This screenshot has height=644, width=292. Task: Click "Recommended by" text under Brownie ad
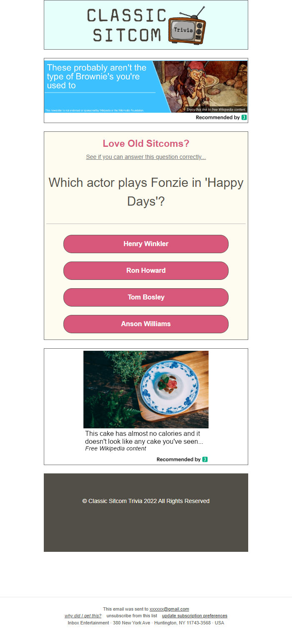pos(217,118)
